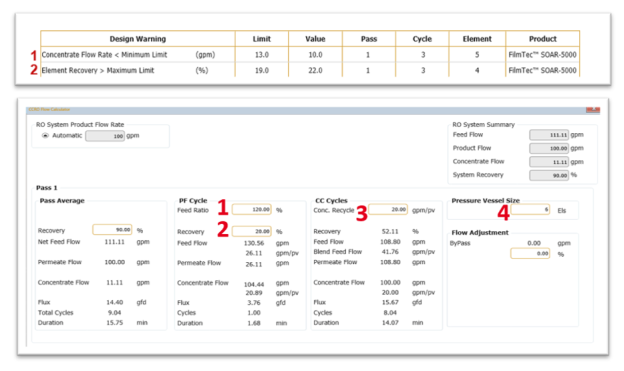This screenshot has width=624, height=371.
Task: Click element number 5 in warning table
Action: coord(477,55)
